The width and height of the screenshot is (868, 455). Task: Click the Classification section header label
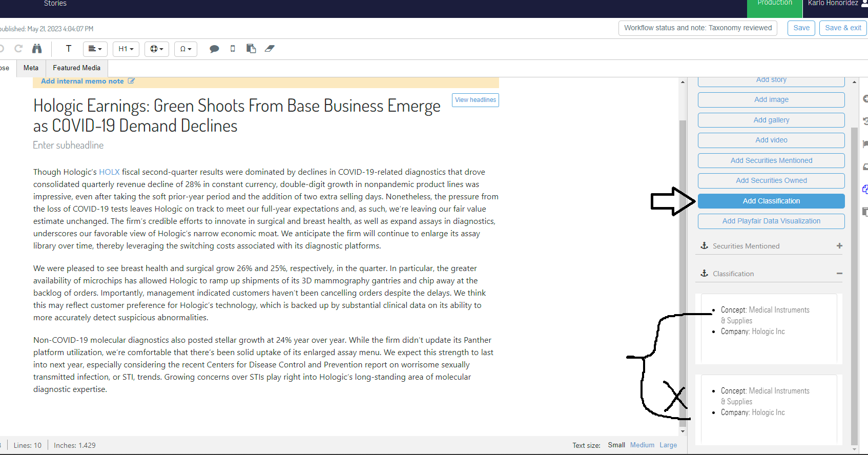[x=733, y=274]
